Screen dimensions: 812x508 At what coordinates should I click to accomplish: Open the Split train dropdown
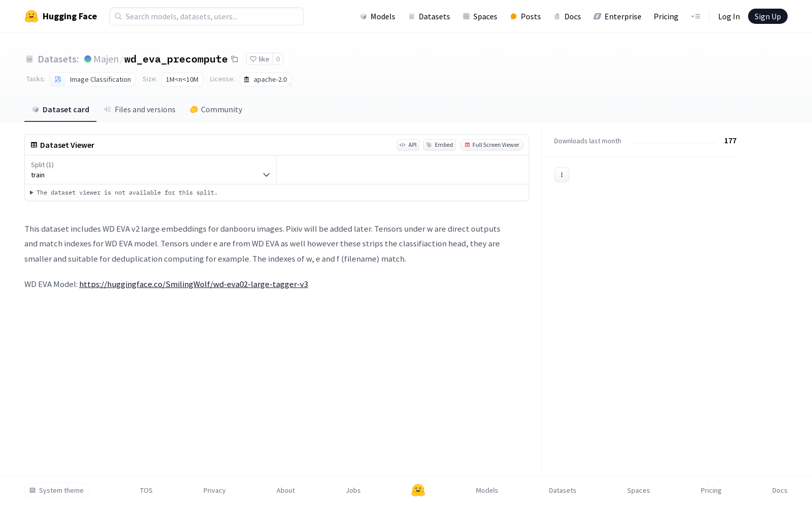(151, 170)
